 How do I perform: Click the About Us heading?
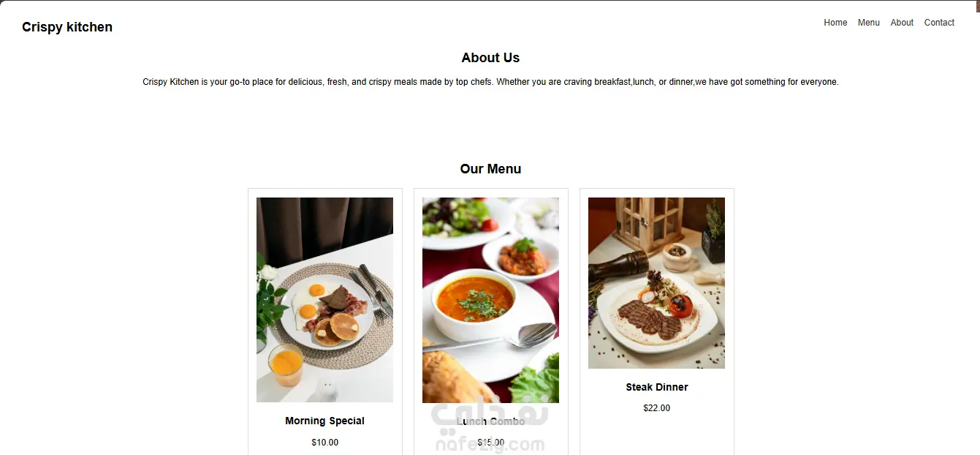click(x=490, y=58)
